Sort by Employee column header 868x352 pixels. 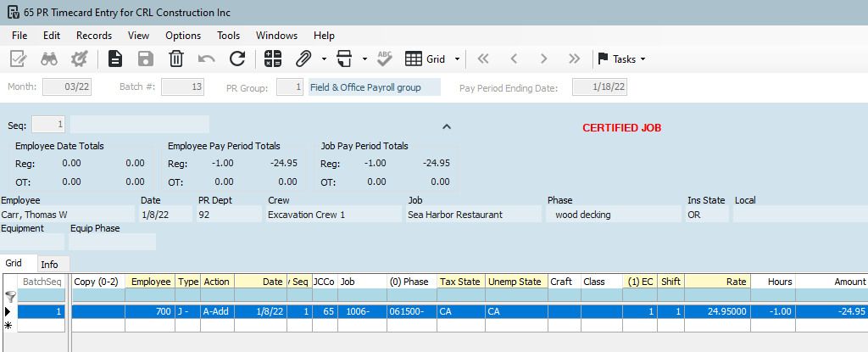point(150,282)
